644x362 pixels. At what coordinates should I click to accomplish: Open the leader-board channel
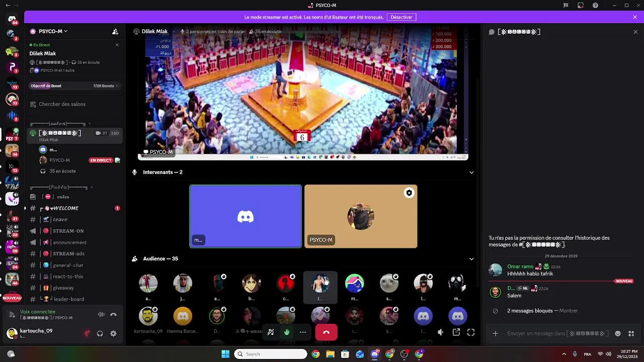[x=75, y=299]
